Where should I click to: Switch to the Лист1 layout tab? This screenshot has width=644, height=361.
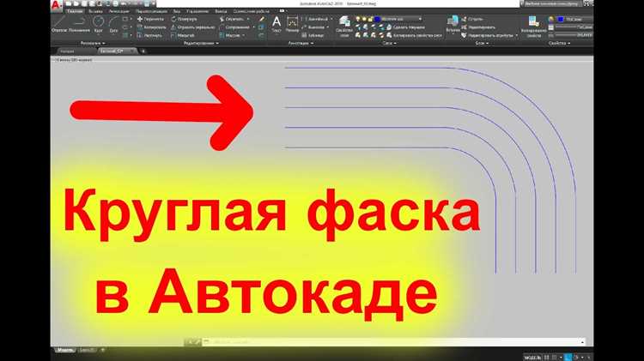[x=87, y=350]
